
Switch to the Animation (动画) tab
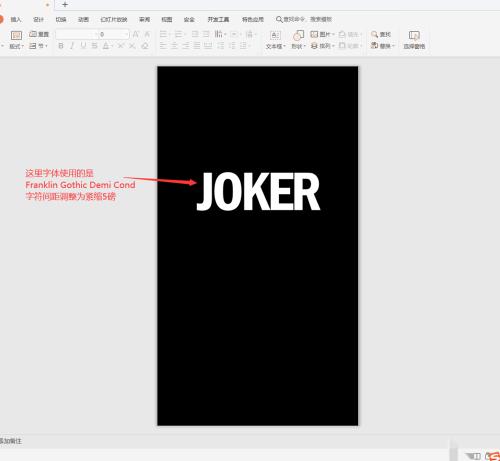point(83,19)
